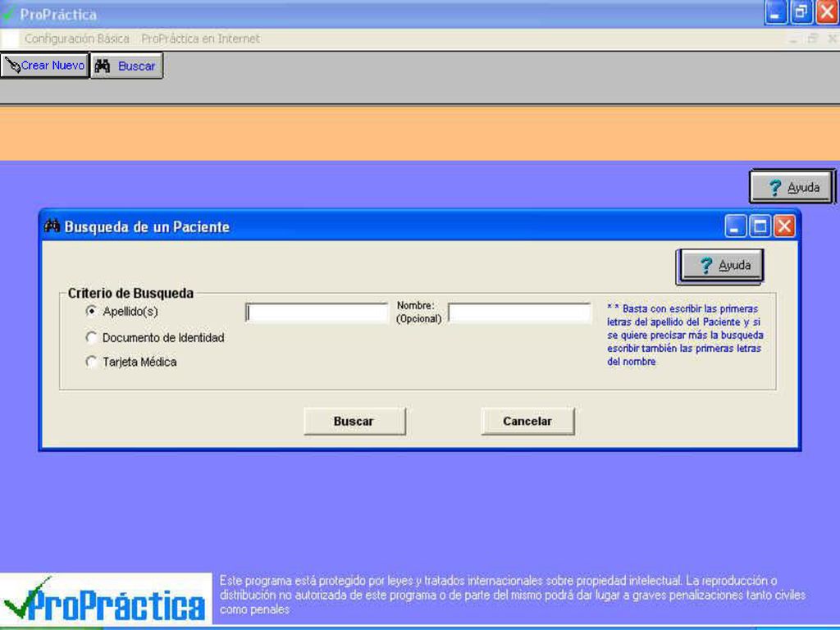Focus the Nombre (Opcional) input field

pyautogui.click(x=519, y=313)
